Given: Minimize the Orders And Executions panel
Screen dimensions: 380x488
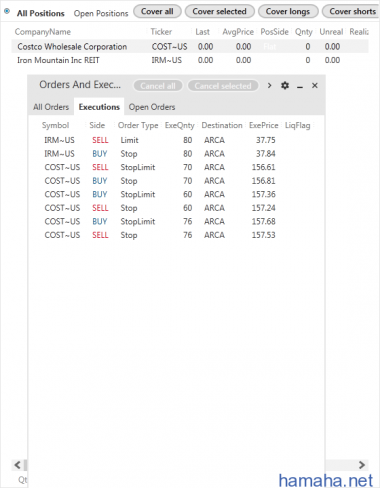Looking at the screenshot, I should (300, 86).
